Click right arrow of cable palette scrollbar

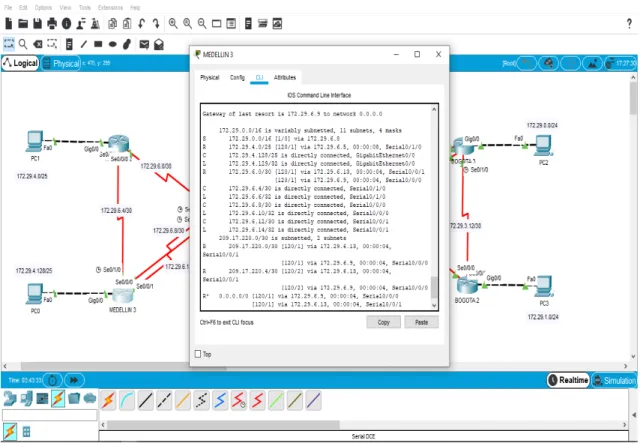coord(624,425)
